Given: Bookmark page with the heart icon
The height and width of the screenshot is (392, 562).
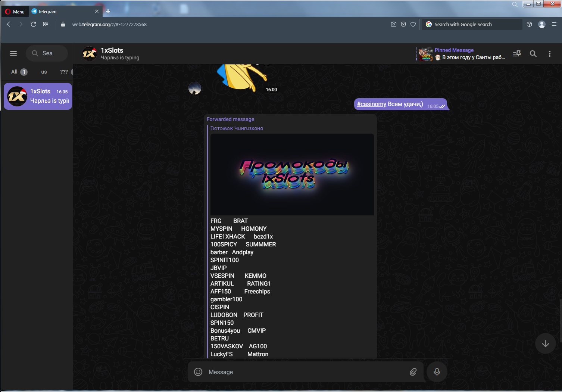Looking at the screenshot, I should coord(413,24).
